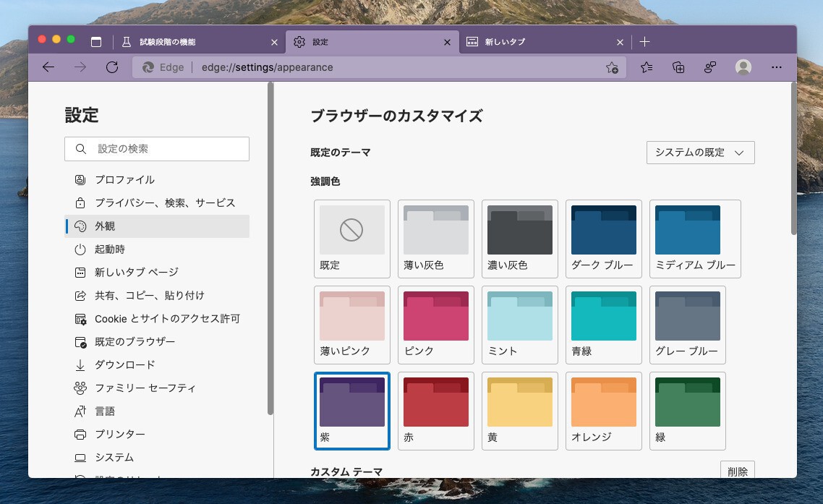Open プロファイル settings in sidebar
The height and width of the screenshot is (504, 823).
coord(124,179)
